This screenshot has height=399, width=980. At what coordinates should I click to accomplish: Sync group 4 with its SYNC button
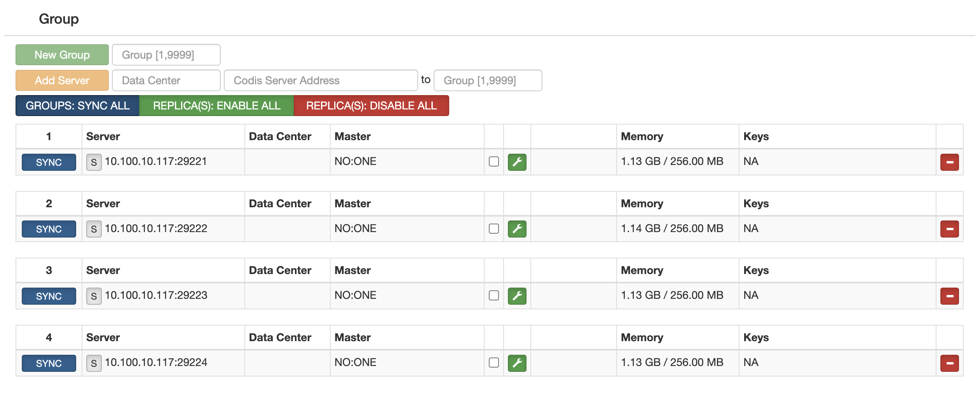point(49,363)
